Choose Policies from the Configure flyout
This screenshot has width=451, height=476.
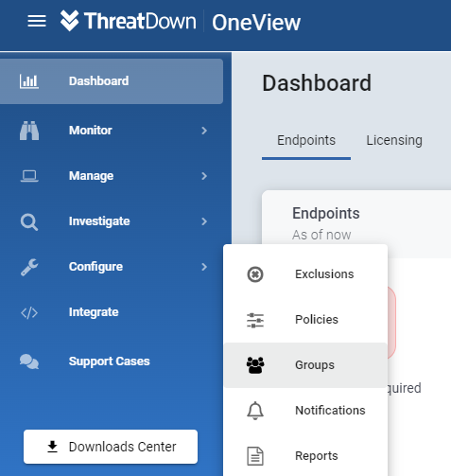click(305, 320)
